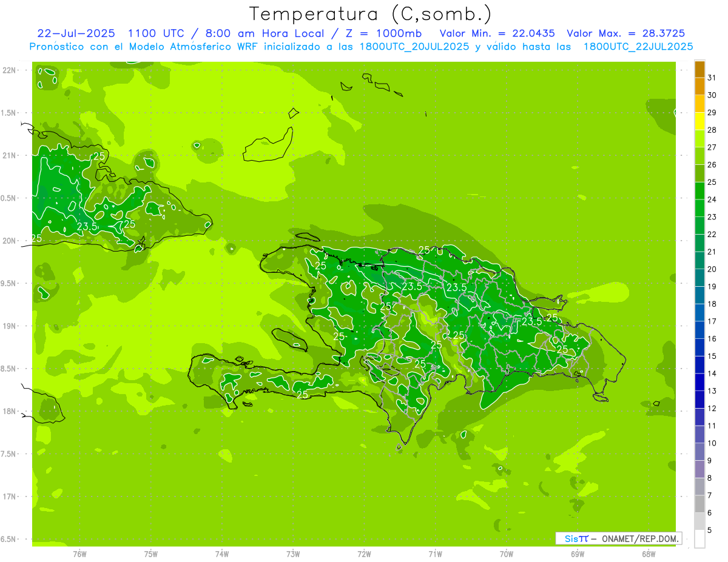
Task: Click the legend value 25
Action: click(712, 182)
